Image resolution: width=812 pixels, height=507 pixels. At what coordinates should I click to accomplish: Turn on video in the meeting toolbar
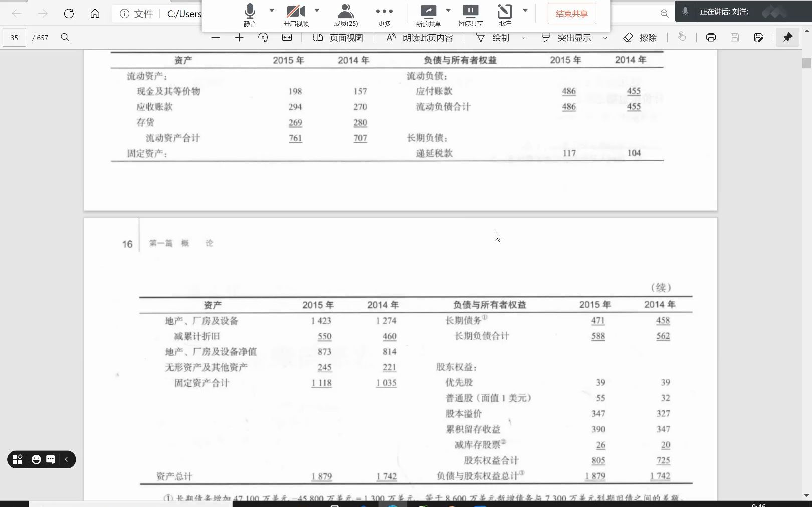click(296, 15)
